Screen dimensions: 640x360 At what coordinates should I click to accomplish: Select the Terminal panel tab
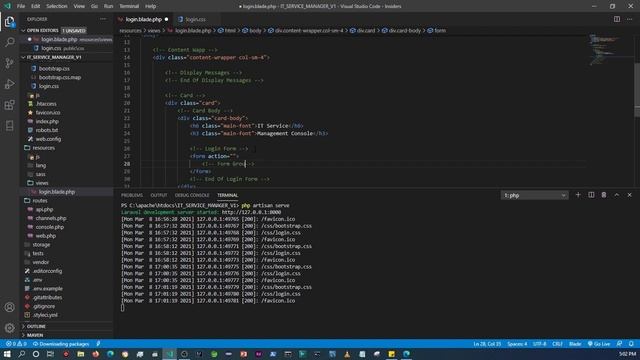[x=227, y=195]
